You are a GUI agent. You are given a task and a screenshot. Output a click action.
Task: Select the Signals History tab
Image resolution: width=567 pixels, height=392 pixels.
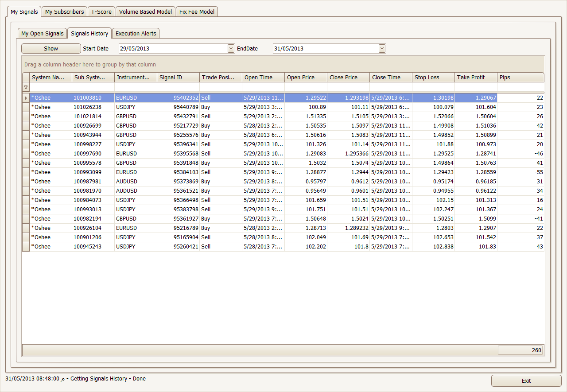pos(89,33)
